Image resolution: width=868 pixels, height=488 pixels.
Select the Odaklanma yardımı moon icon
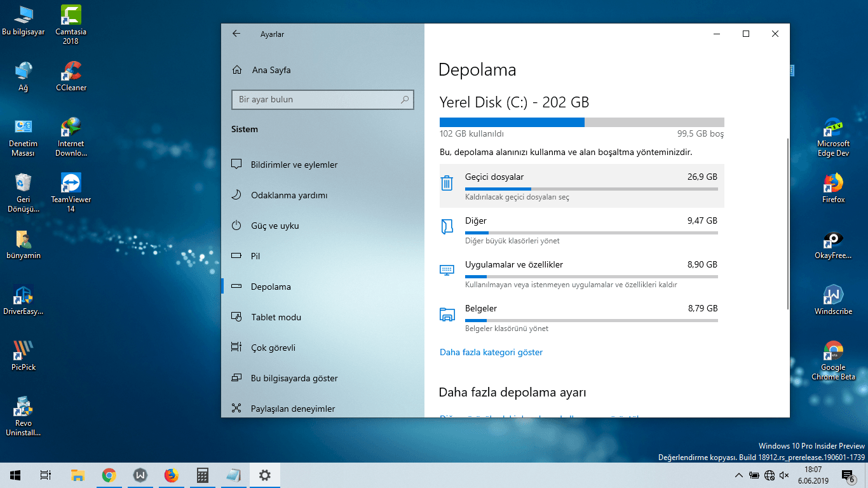(x=236, y=195)
